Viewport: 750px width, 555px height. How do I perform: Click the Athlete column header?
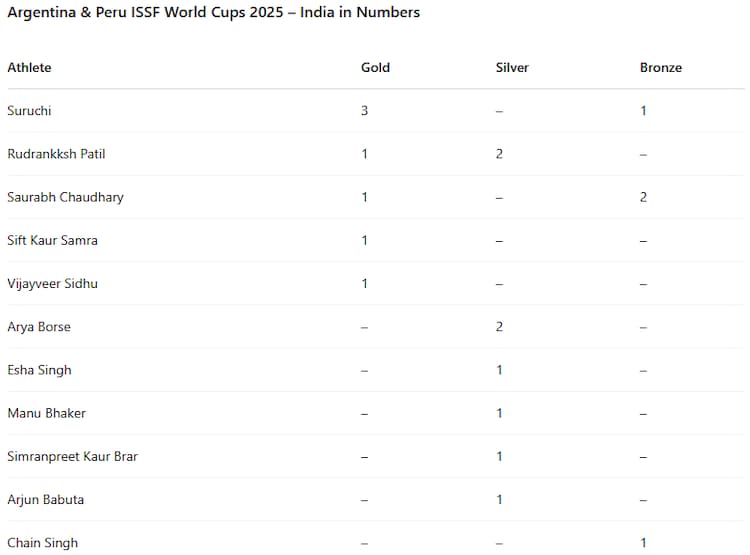point(29,68)
